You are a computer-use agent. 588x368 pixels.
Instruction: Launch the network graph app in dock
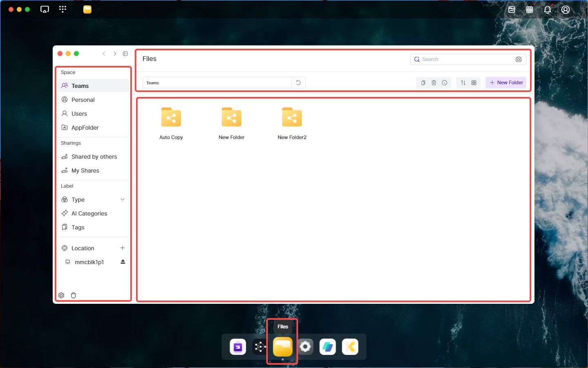tap(260, 347)
